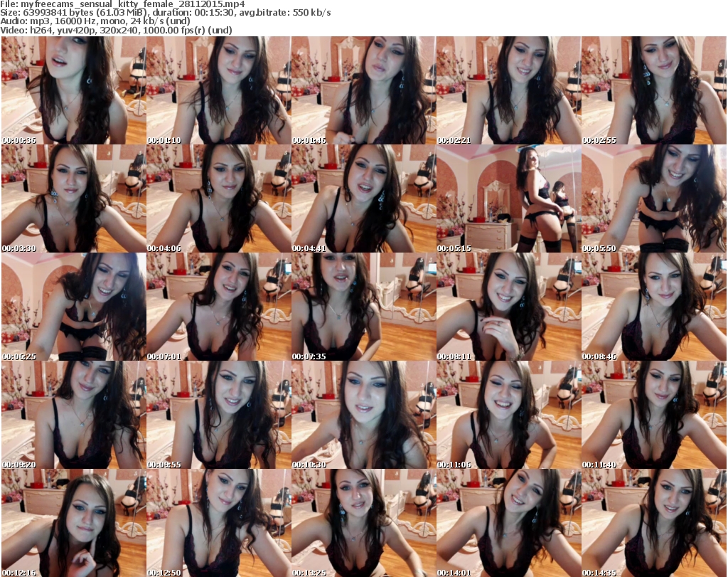Click the frame stamped 00:14:01

click(x=508, y=523)
